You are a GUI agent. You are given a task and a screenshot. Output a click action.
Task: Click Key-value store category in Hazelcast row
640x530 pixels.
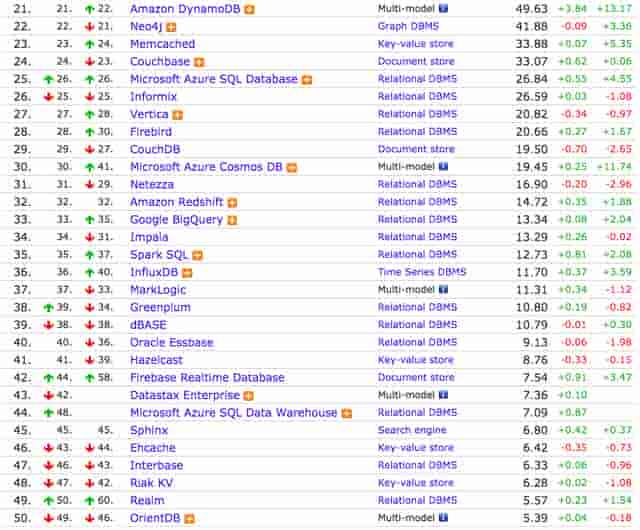click(x=416, y=360)
